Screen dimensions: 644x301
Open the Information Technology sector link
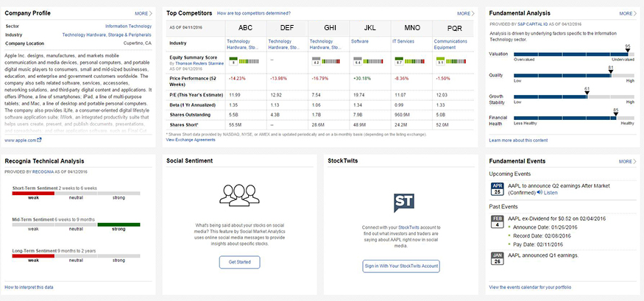pyautogui.click(x=128, y=25)
